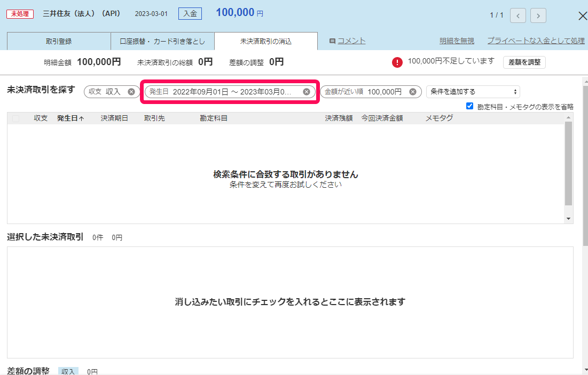Click the 未処理 status badge

[x=20, y=14]
